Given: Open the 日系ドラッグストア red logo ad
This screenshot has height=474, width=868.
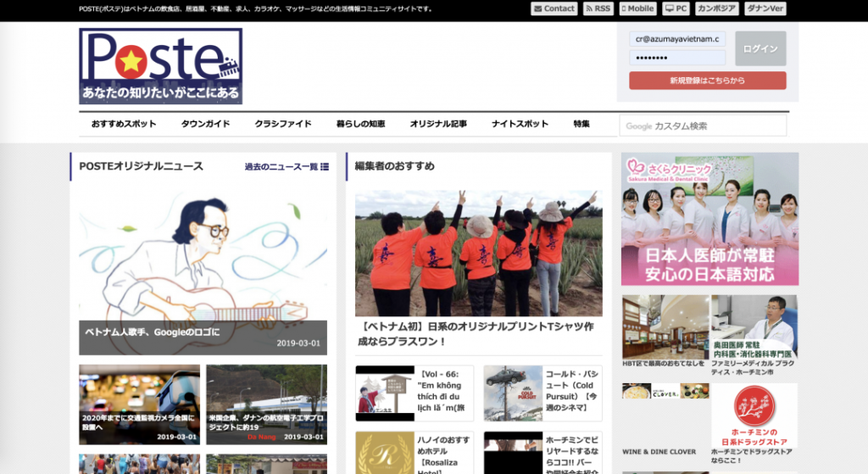Looking at the screenshot, I should [754, 415].
